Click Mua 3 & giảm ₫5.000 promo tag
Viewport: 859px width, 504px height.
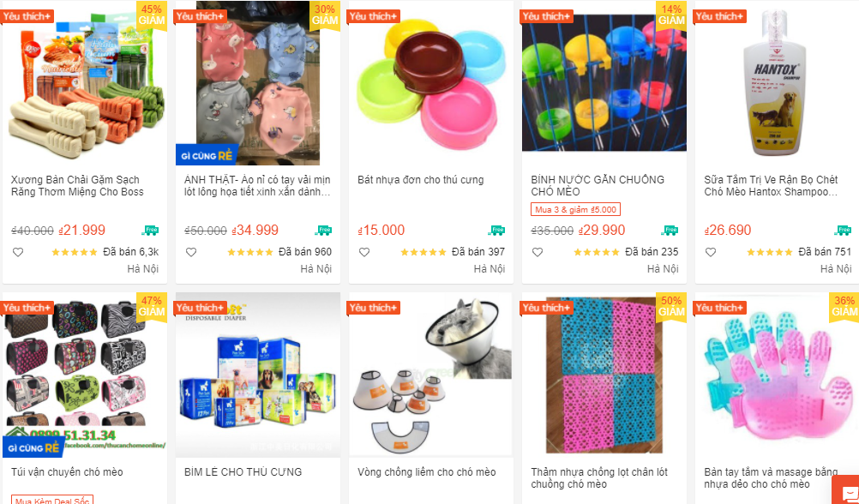(575, 209)
